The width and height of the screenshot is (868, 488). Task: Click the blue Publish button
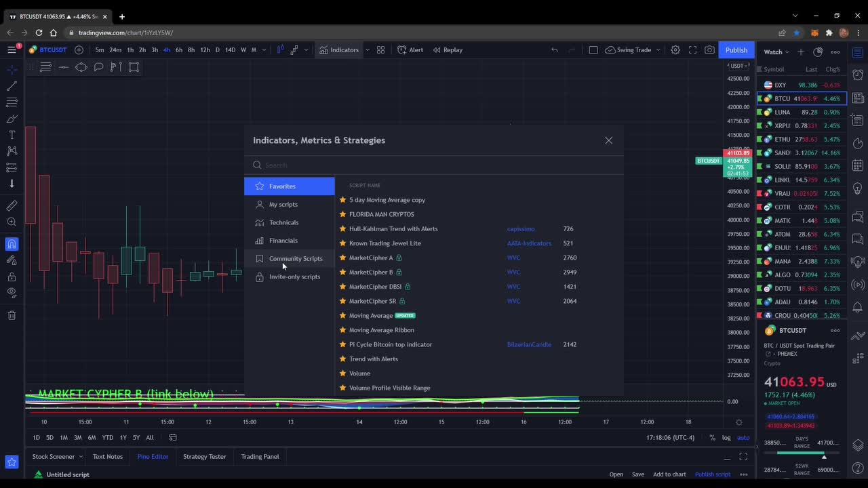coord(736,49)
